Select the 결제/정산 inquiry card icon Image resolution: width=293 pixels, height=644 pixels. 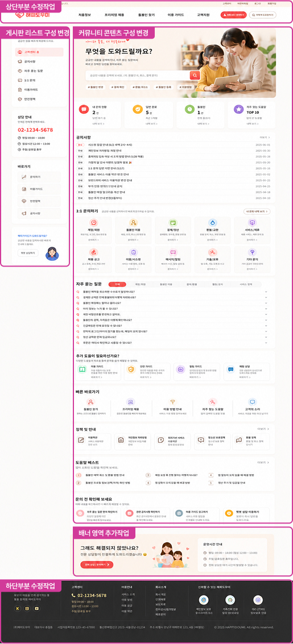(173, 222)
